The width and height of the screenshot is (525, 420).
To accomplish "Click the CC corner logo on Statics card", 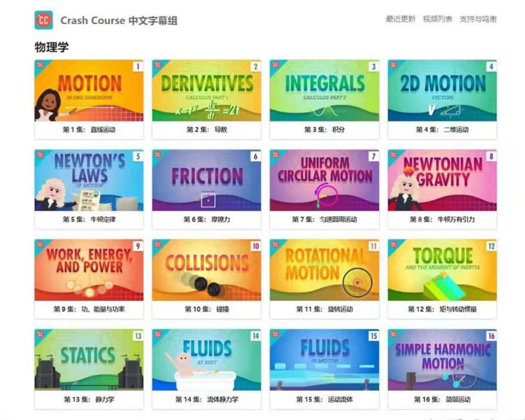I will tap(40, 334).
